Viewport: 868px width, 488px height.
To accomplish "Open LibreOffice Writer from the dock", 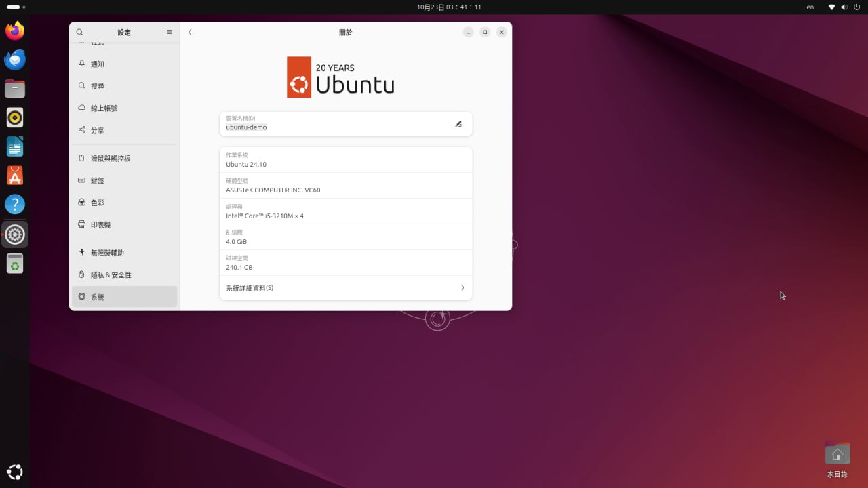I will 15,146.
